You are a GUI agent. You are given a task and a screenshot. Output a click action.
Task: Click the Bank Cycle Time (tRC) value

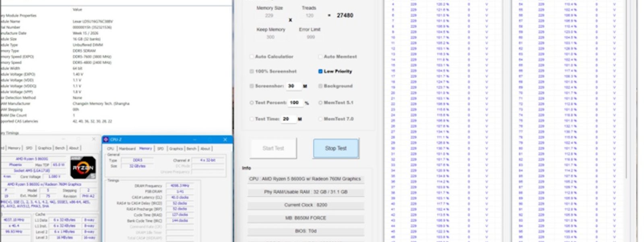click(180, 221)
